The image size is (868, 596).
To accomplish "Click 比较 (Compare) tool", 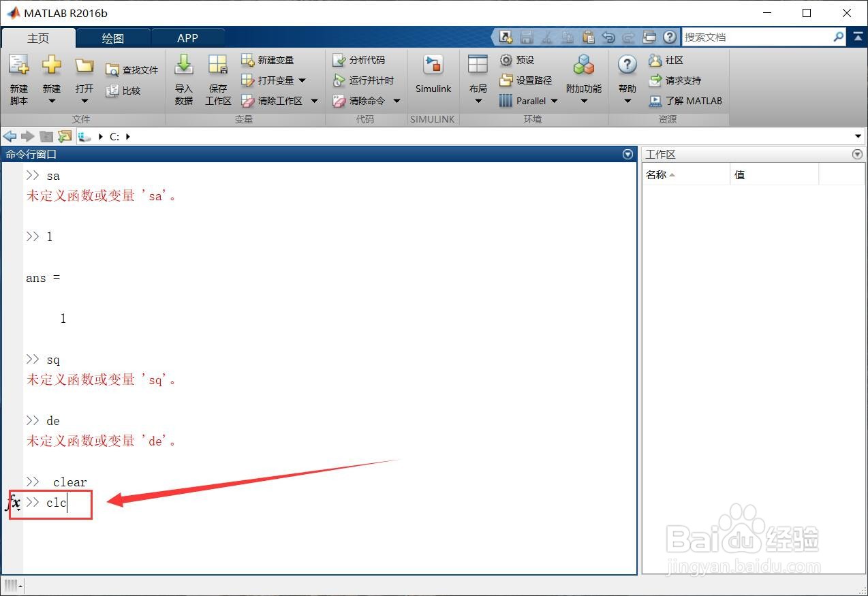I will pos(123,91).
